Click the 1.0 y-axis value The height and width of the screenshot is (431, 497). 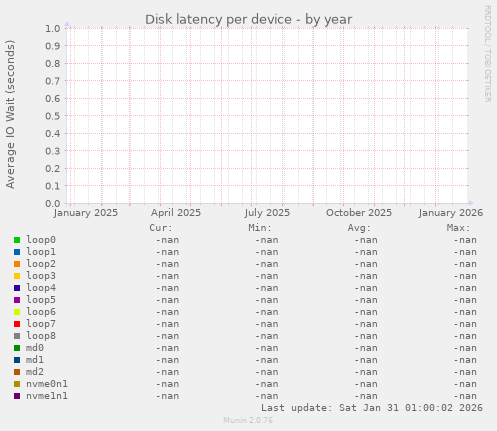point(53,28)
